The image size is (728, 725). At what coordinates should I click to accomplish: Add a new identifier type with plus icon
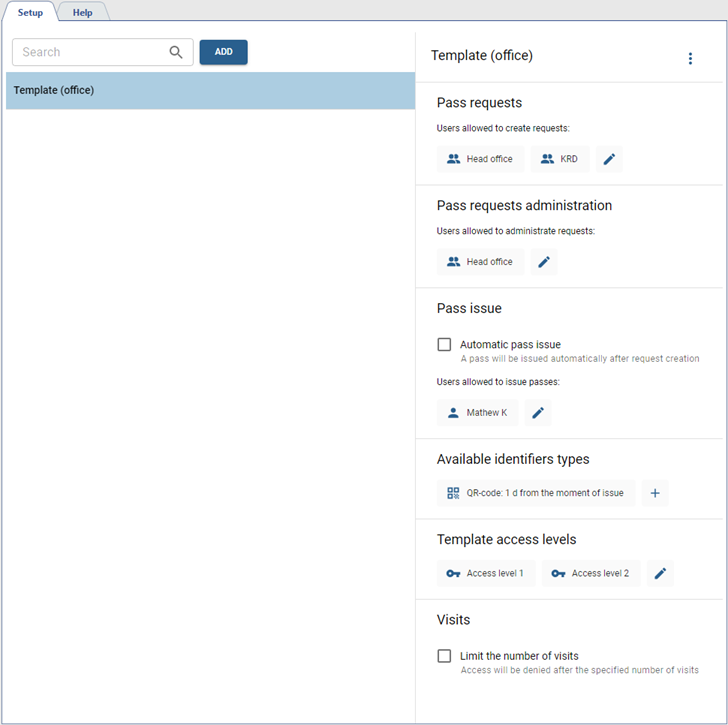655,493
